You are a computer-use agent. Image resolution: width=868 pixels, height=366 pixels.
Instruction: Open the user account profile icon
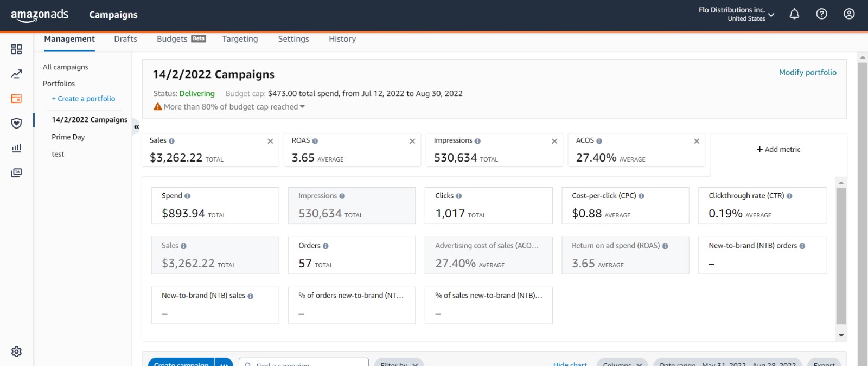click(x=849, y=14)
